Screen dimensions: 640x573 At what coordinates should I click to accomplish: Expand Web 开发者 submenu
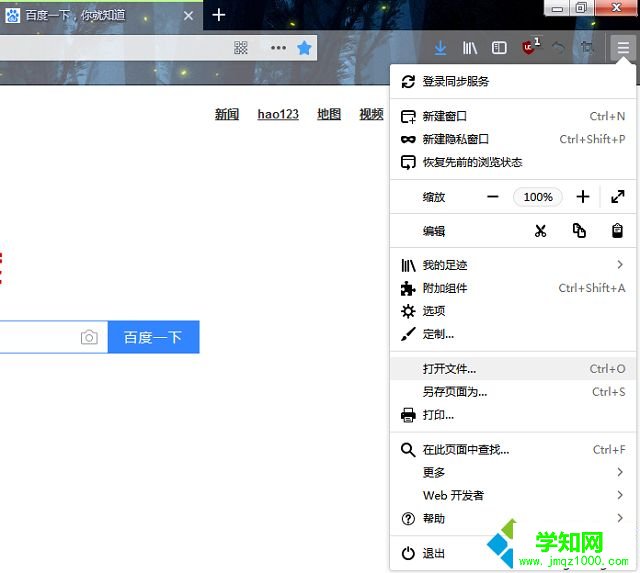click(x=513, y=495)
